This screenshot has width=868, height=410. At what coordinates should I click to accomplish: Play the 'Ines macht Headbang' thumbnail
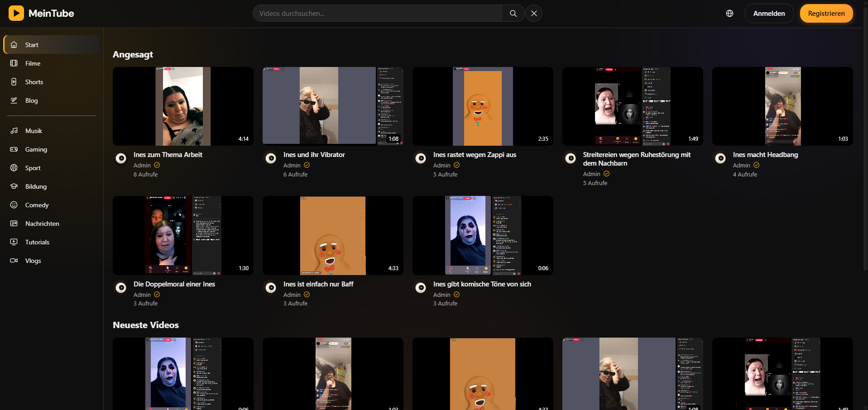pyautogui.click(x=782, y=106)
